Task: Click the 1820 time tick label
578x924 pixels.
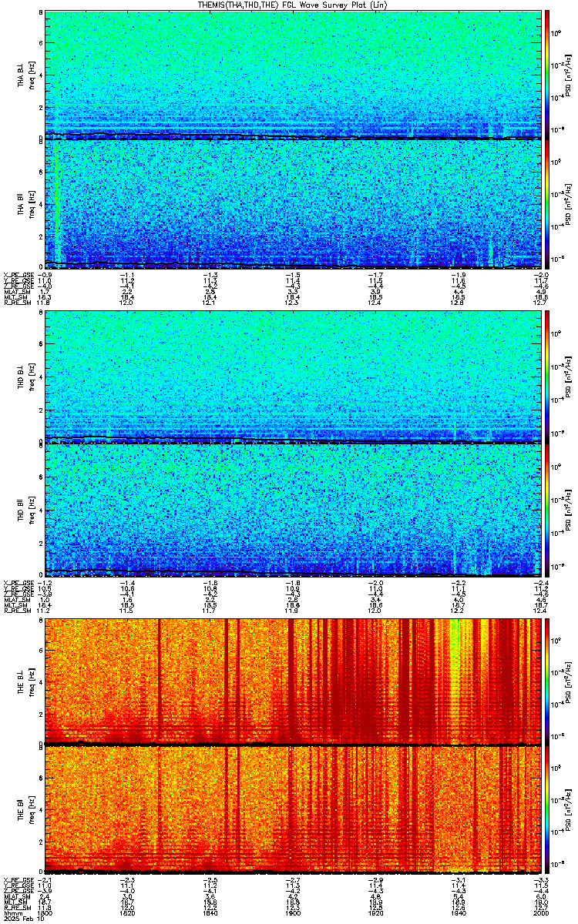Action: point(127,913)
